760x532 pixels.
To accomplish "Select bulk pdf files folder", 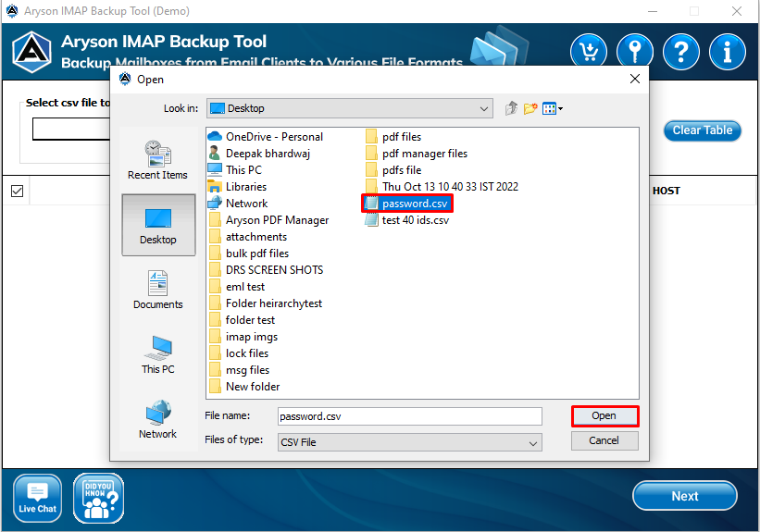I will [x=249, y=253].
